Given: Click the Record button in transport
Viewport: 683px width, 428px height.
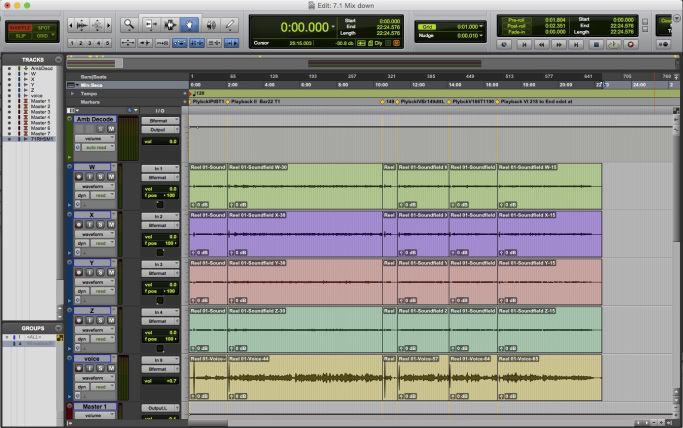Looking at the screenshot, I should [x=631, y=44].
